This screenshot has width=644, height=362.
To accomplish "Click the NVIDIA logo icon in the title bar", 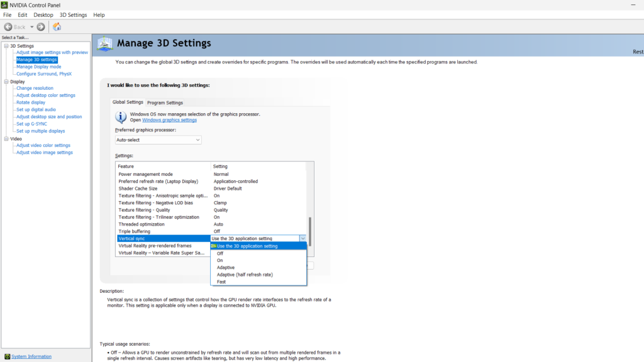I will (x=5, y=4).
